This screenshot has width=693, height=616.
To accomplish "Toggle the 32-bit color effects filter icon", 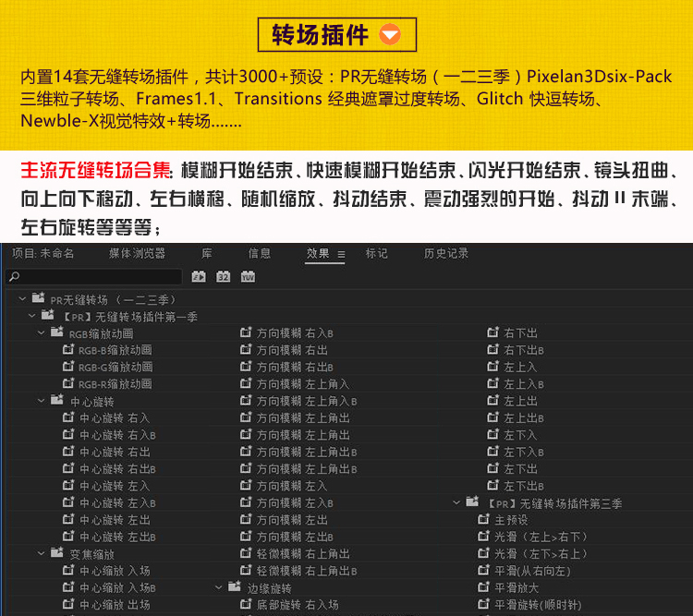I will [224, 277].
